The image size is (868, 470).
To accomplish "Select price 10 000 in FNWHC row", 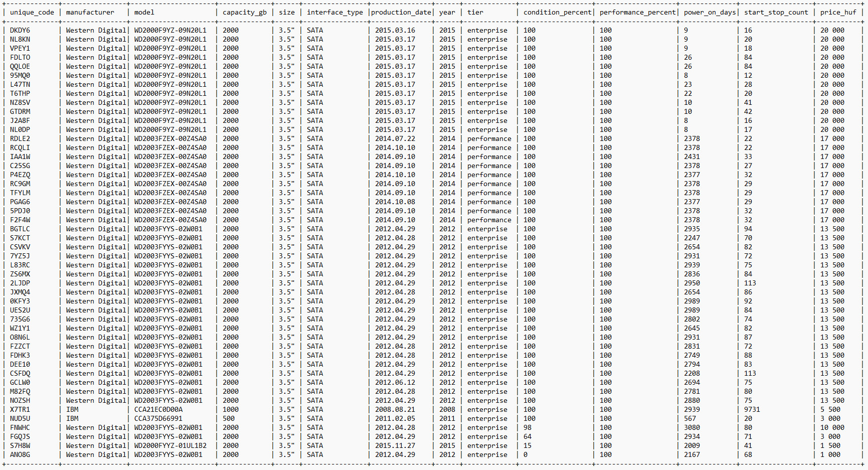I will point(832,427).
